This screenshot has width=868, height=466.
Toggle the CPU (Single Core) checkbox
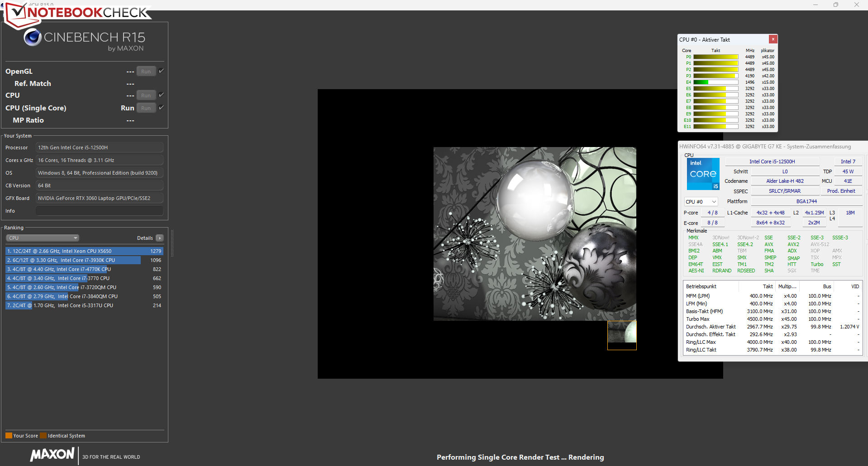pyautogui.click(x=161, y=108)
